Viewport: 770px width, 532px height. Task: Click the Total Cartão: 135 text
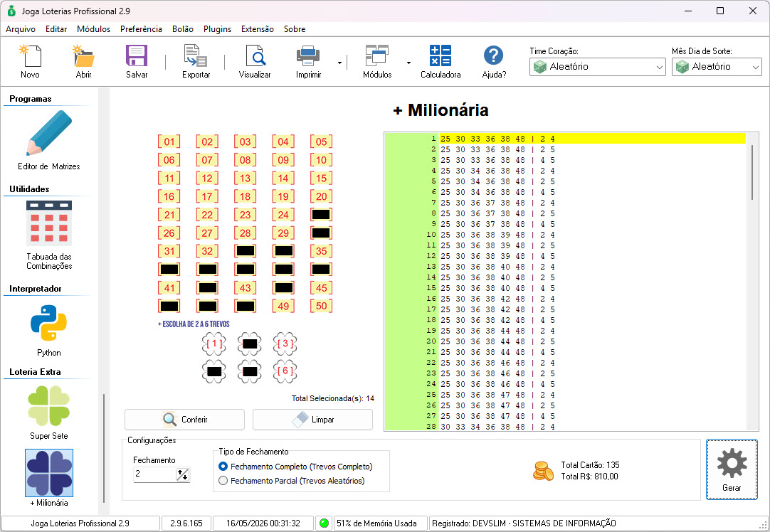(x=590, y=464)
